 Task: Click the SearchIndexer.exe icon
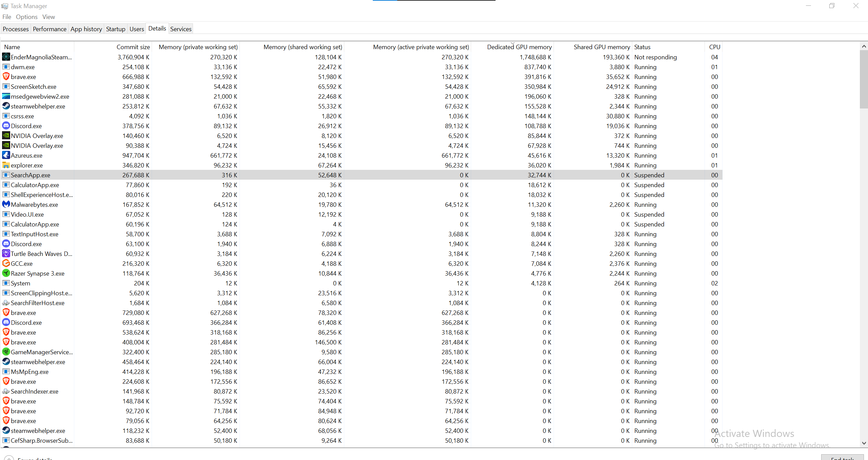click(x=6, y=391)
